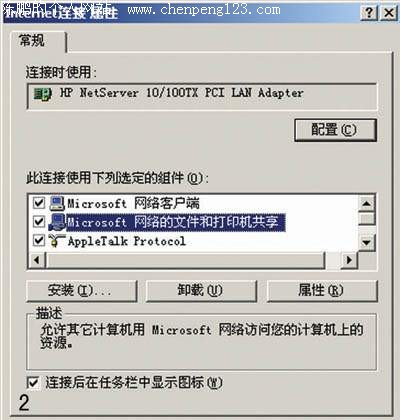Click the Microsoft 网络客户端 computer icon

point(57,203)
